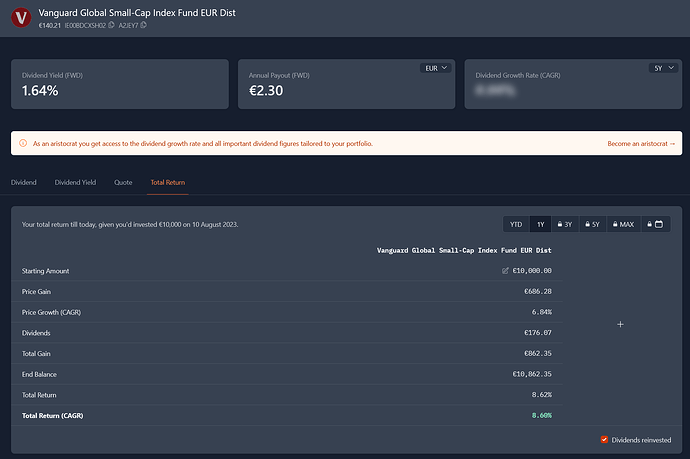The width and height of the screenshot is (690, 459).
Task: Follow the Become an aristocrat link
Action: pos(641,143)
